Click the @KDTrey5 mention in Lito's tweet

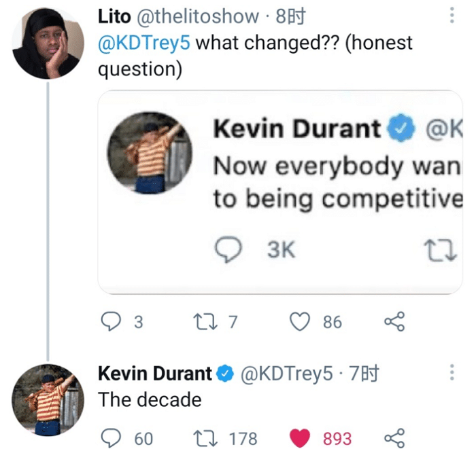pos(145,43)
